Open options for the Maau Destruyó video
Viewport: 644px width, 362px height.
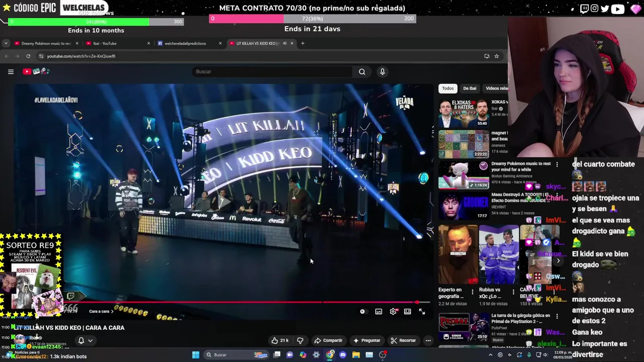pos(557,195)
